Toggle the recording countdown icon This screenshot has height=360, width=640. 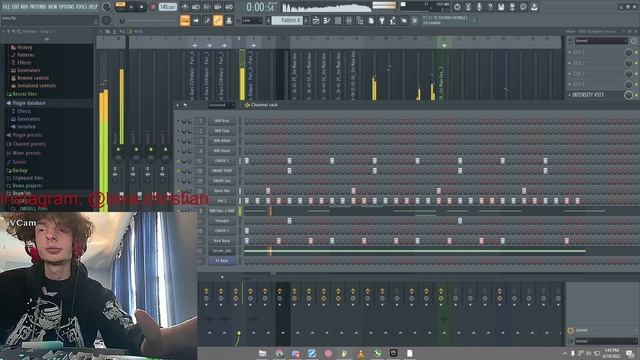pyautogui.click(x=207, y=7)
